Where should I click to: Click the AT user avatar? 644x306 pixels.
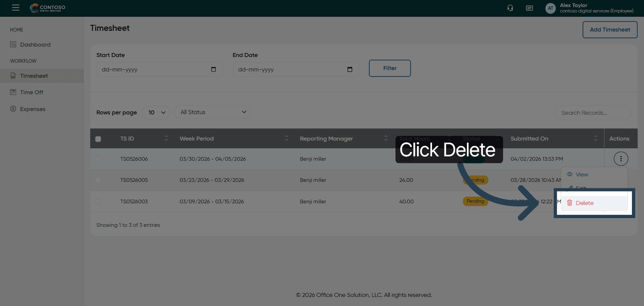point(550,8)
